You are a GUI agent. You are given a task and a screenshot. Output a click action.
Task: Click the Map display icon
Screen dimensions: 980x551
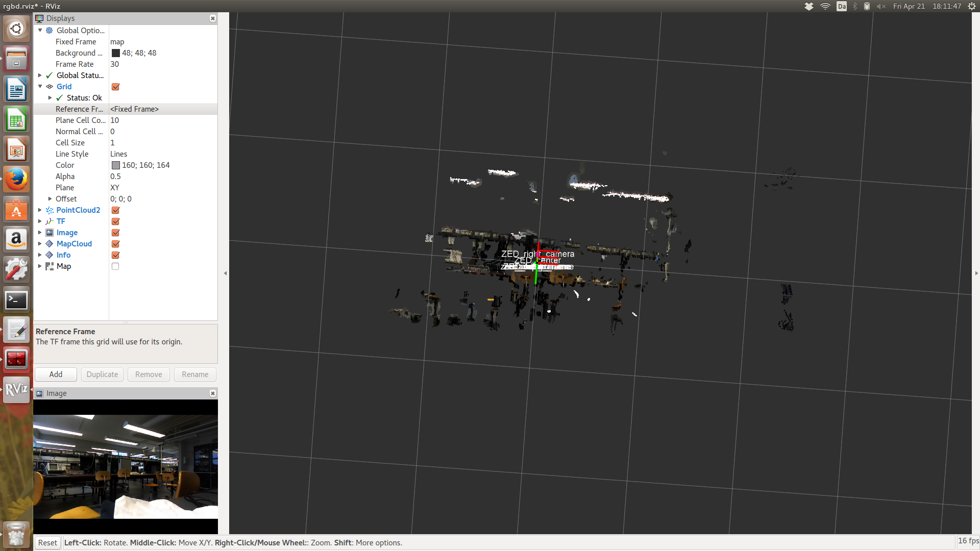50,266
